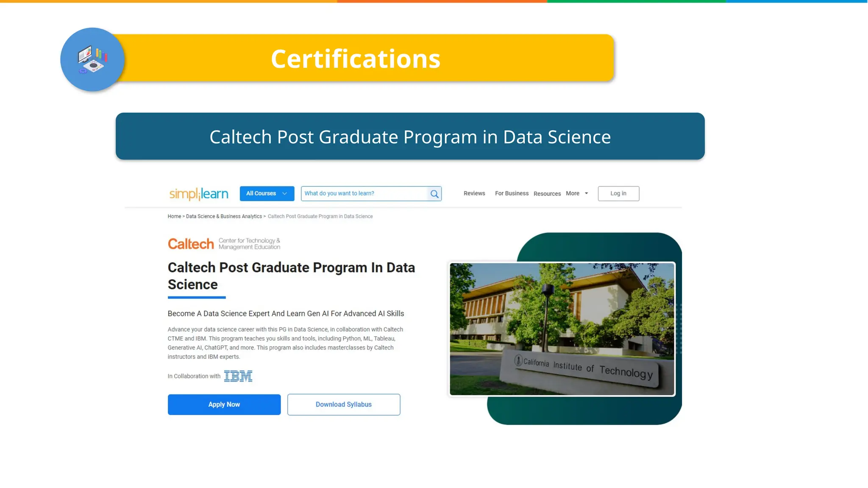
Task: Click 'Become A Data Science Expert' subtitle
Action: tap(286, 313)
